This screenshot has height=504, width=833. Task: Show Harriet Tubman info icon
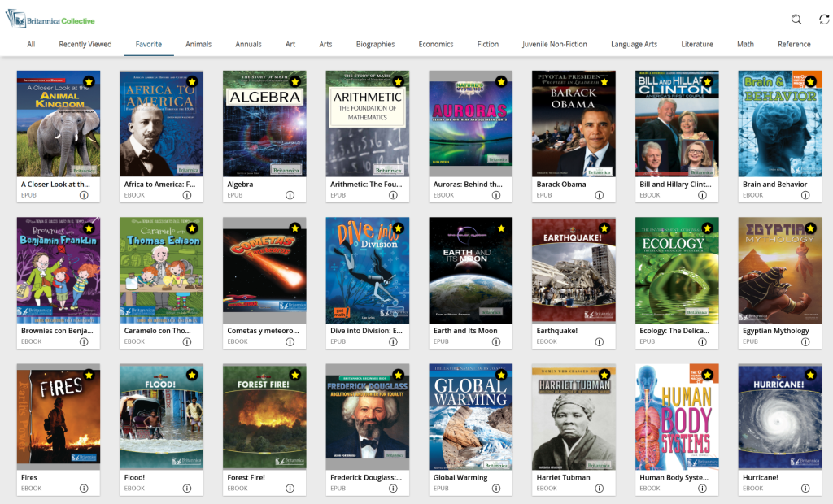600,488
